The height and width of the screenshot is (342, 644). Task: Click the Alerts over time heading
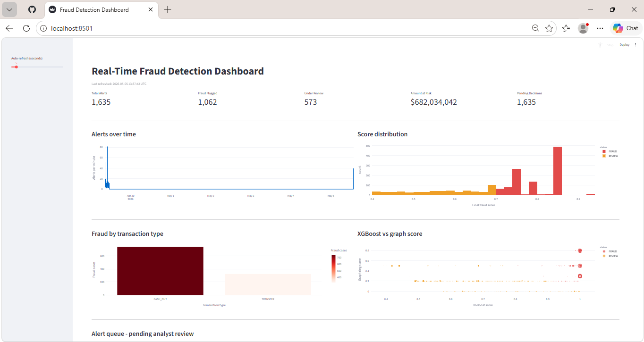pyautogui.click(x=114, y=134)
